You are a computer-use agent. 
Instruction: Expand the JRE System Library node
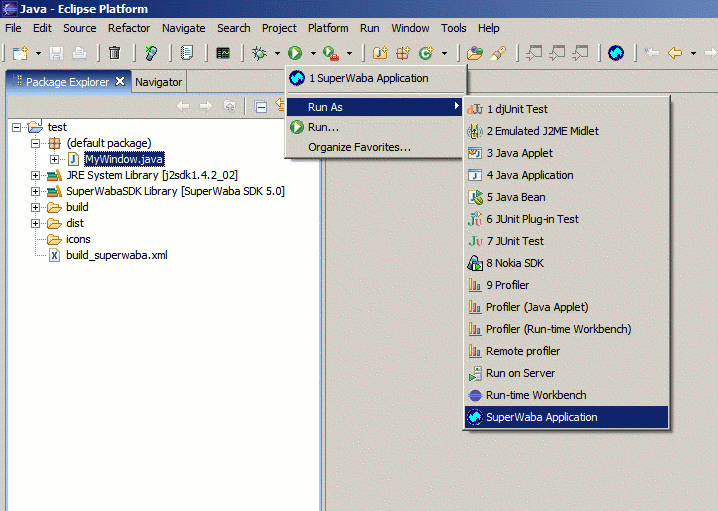coord(37,176)
